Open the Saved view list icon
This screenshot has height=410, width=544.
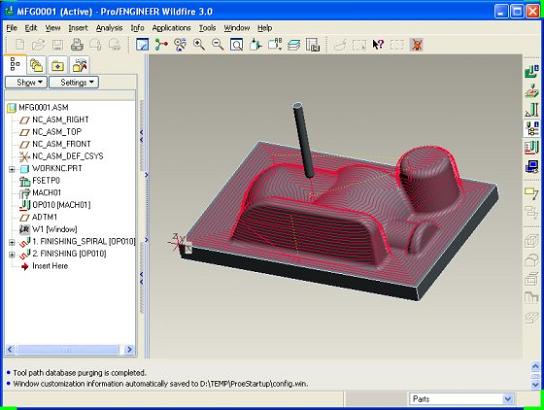coord(275,45)
